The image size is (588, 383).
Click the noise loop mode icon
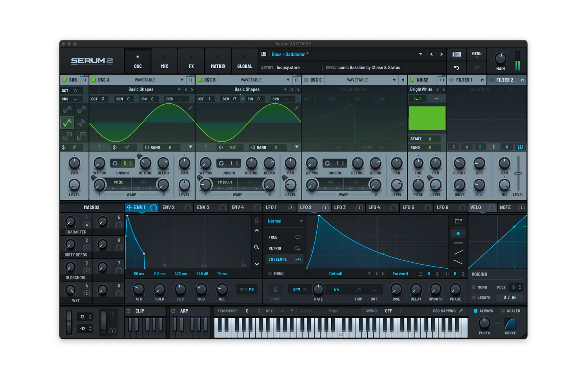[x=417, y=99]
